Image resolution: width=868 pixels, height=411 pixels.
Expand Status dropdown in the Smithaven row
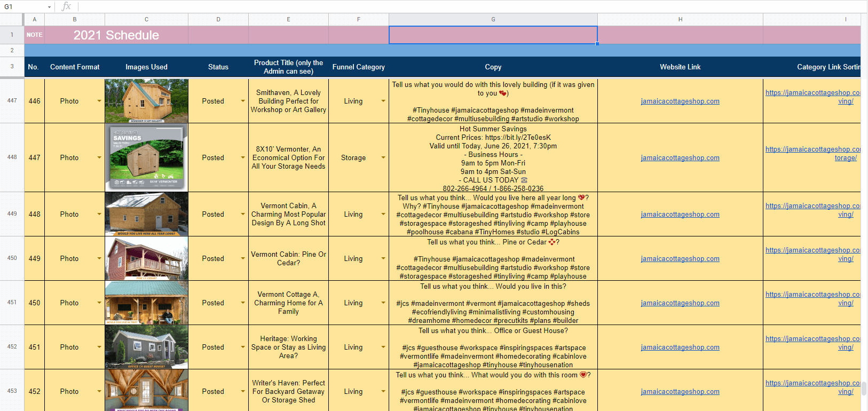pyautogui.click(x=243, y=101)
